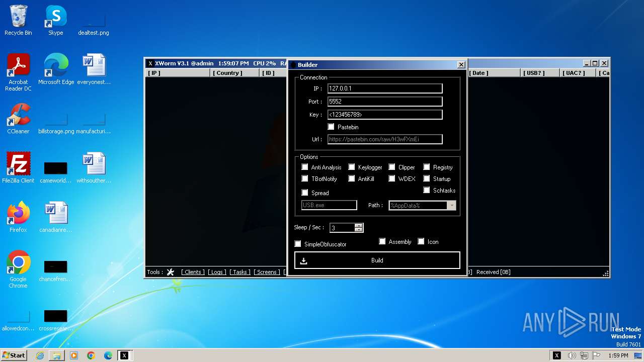644x362 pixels.
Task: Click the Country column header
Action: pos(235,73)
